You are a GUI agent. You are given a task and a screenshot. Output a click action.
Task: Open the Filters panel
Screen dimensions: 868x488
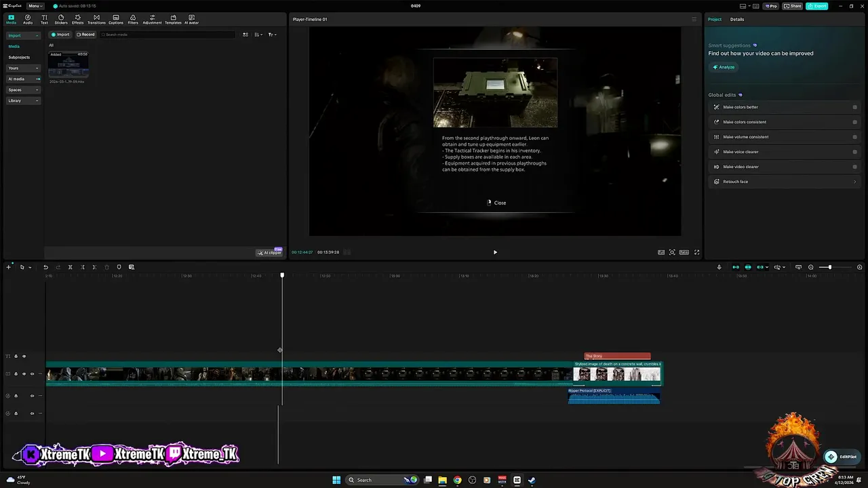pyautogui.click(x=133, y=20)
